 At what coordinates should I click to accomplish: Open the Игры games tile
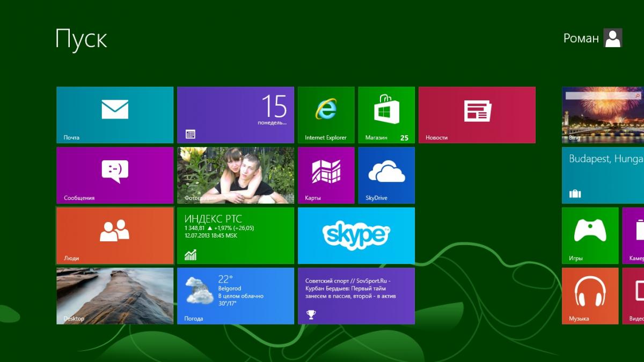[x=590, y=235]
